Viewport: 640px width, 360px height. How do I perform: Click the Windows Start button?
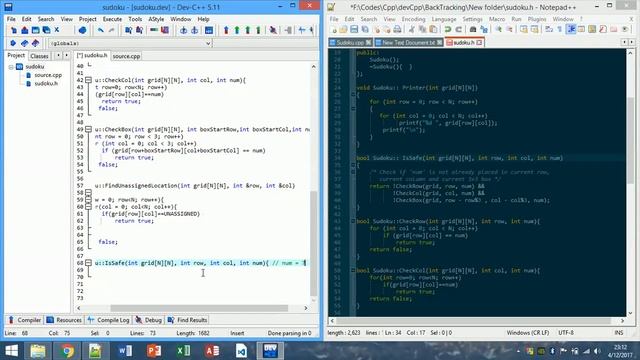point(11,351)
